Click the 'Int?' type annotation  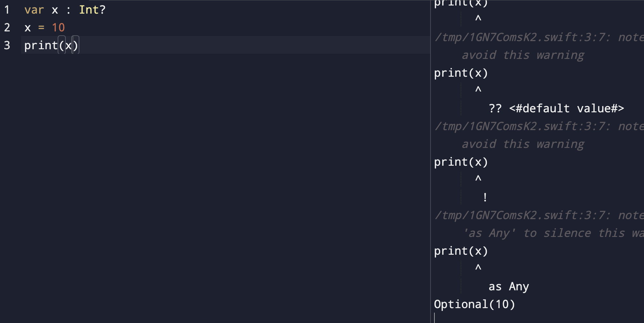click(92, 10)
